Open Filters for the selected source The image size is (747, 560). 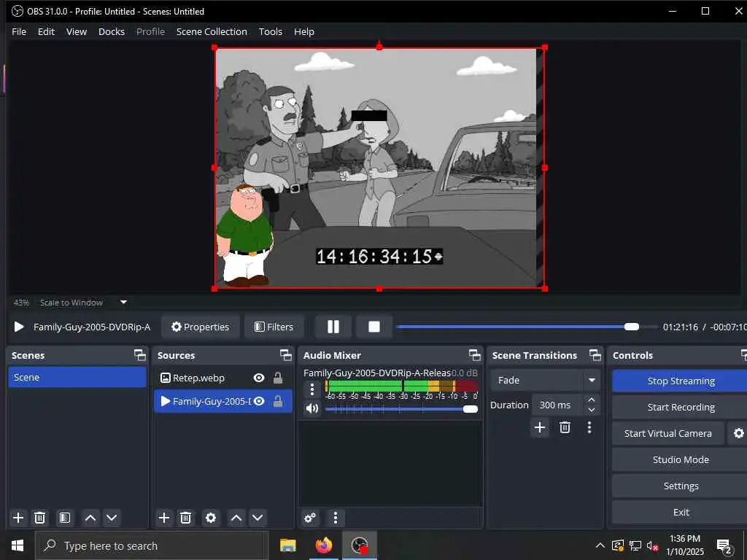274,327
